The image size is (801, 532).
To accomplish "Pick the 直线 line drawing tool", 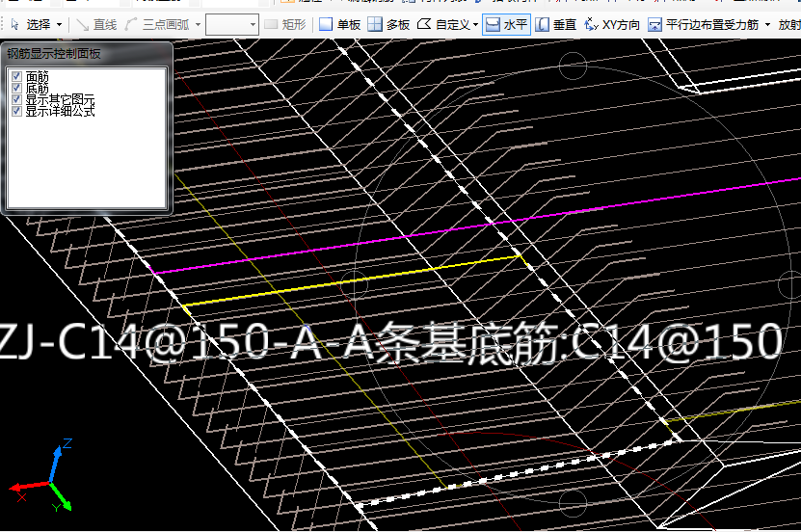I will pyautogui.click(x=96, y=24).
